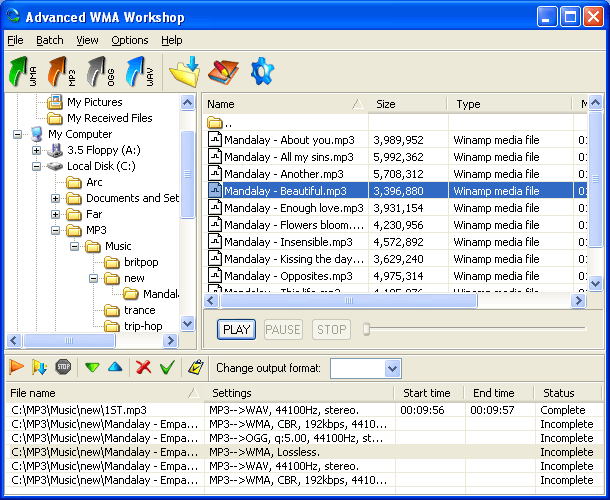Viewport: 610px width, 500px height.
Task: Open the Options menu
Action: click(x=130, y=40)
